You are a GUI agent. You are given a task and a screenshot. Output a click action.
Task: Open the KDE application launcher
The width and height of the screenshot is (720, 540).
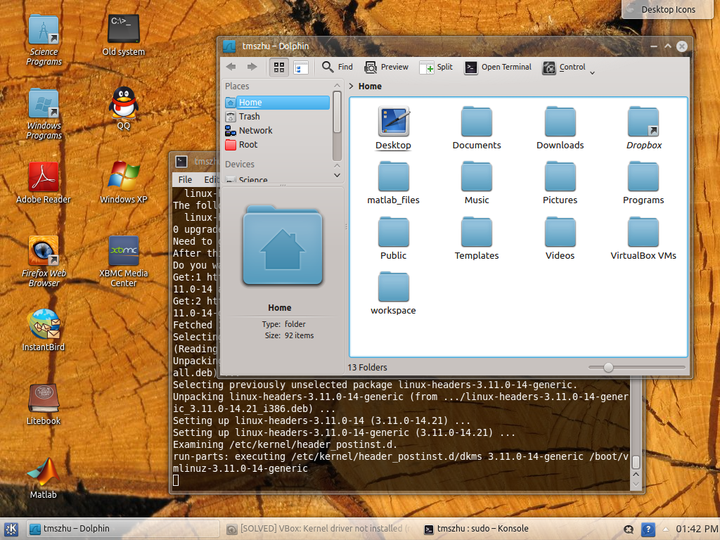(11, 529)
